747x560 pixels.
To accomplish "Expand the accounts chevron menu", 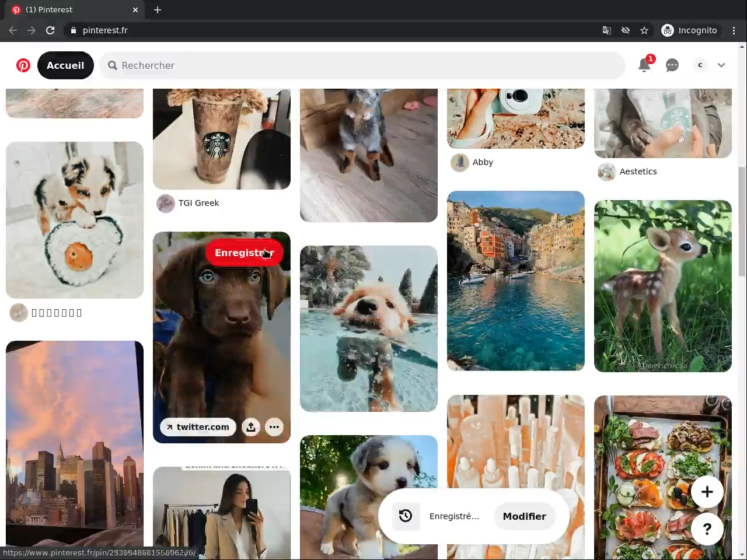I will point(721,65).
